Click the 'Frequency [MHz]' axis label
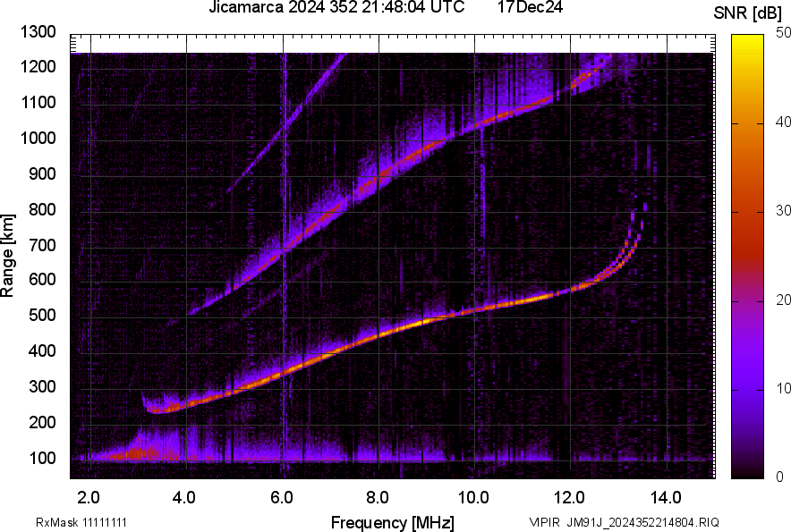791x532 pixels. coord(393,522)
